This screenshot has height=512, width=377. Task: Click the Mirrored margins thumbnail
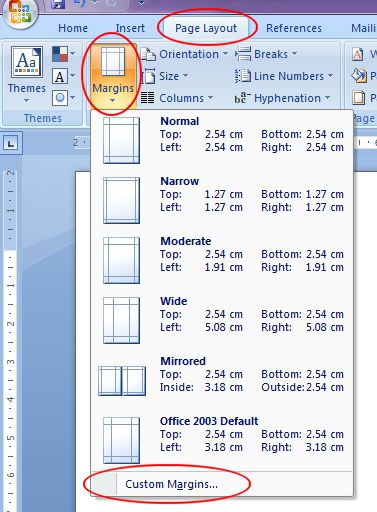pyautogui.click(x=122, y=381)
